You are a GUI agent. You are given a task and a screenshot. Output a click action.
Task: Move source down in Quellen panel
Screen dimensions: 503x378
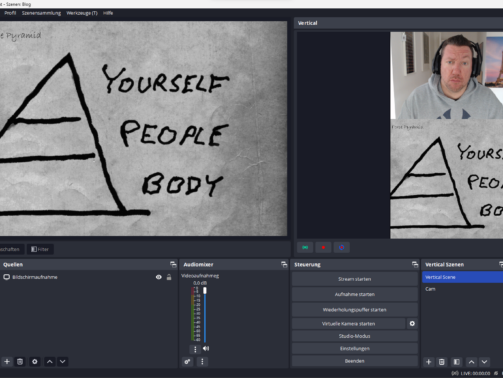63,362
